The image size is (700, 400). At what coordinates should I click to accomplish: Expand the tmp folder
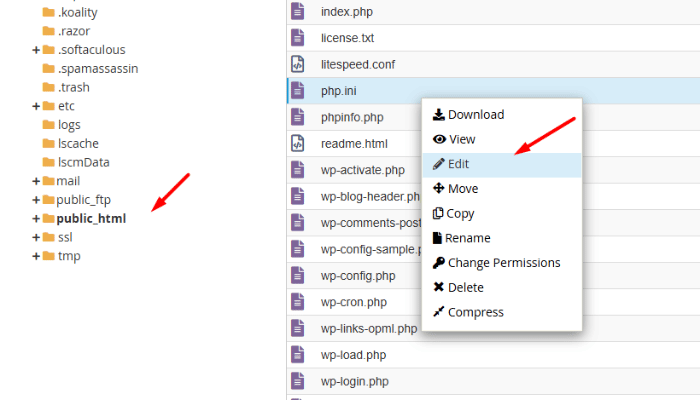[x=36, y=256]
